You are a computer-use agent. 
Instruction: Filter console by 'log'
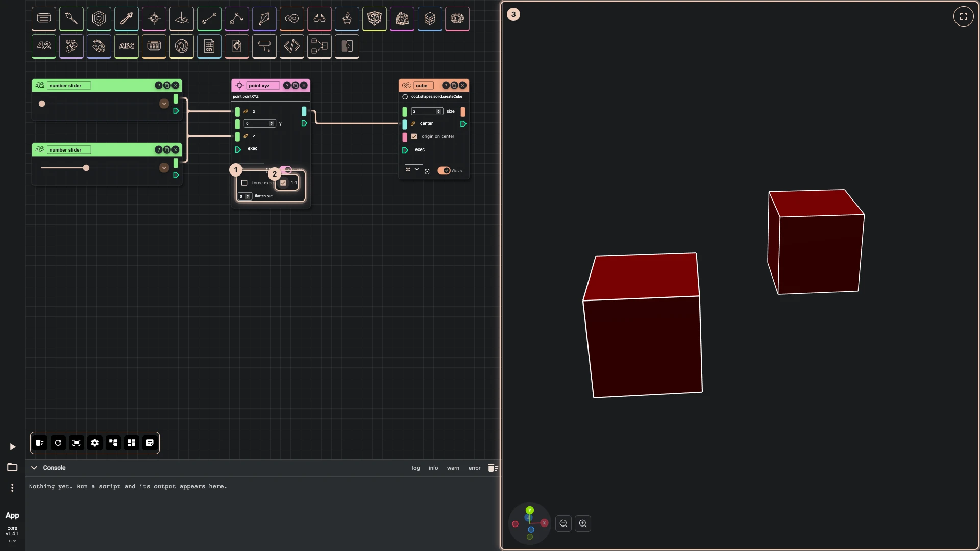pos(416,468)
